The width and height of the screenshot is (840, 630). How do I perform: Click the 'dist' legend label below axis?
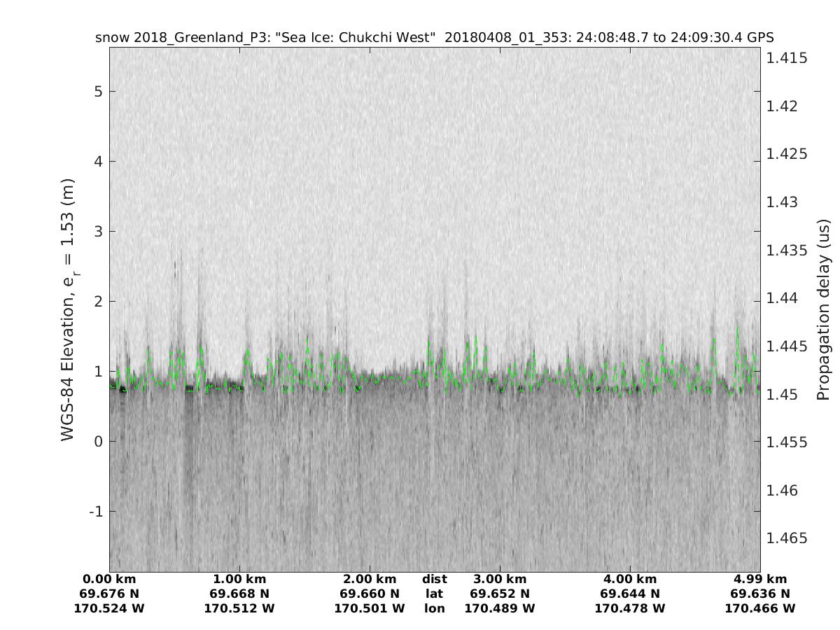pyautogui.click(x=435, y=579)
